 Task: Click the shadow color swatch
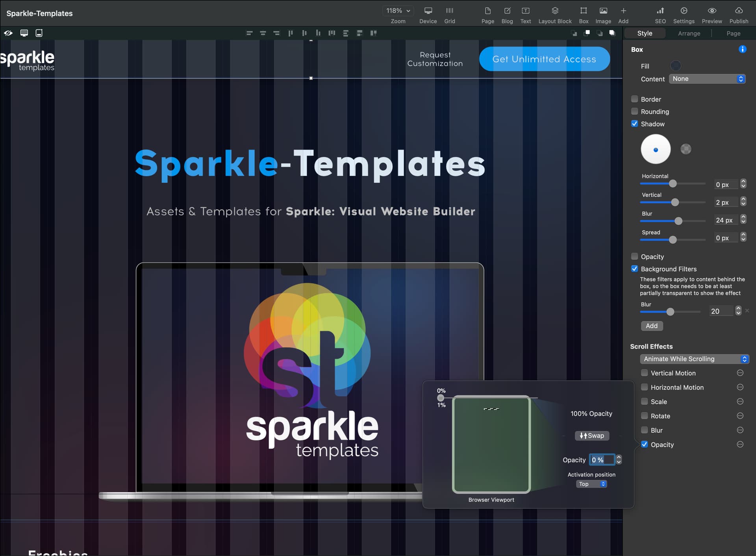click(686, 149)
